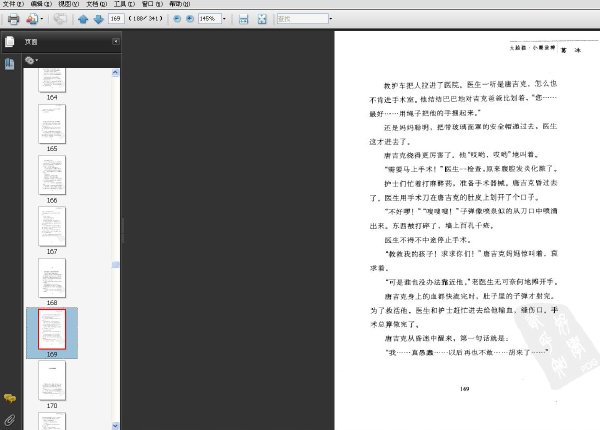
Task: Go to previous page with up arrow
Action: coord(83,19)
